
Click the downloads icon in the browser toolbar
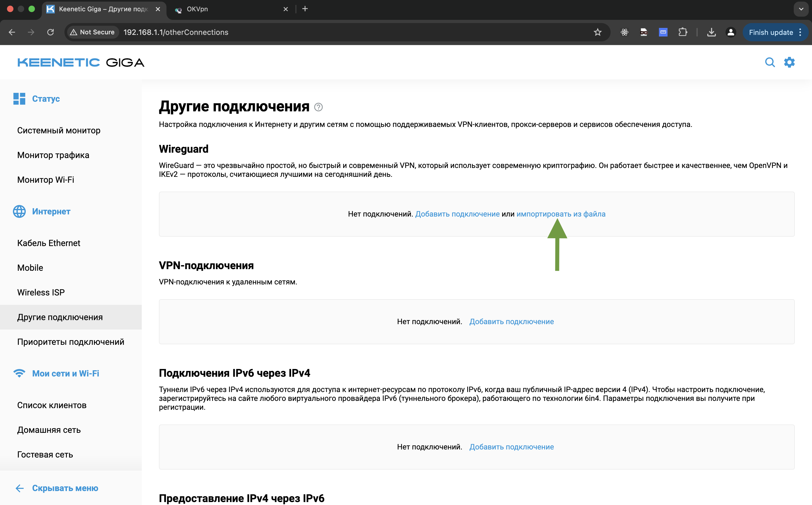(711, 32)
